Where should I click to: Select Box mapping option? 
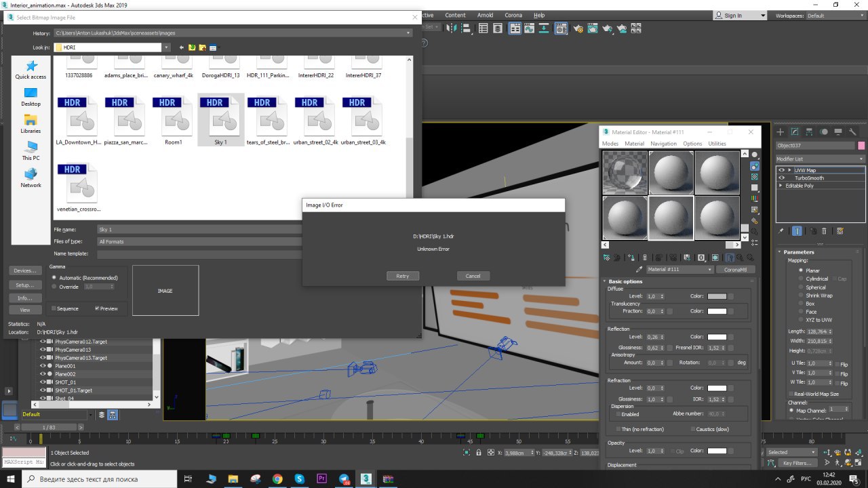point(807,304)
